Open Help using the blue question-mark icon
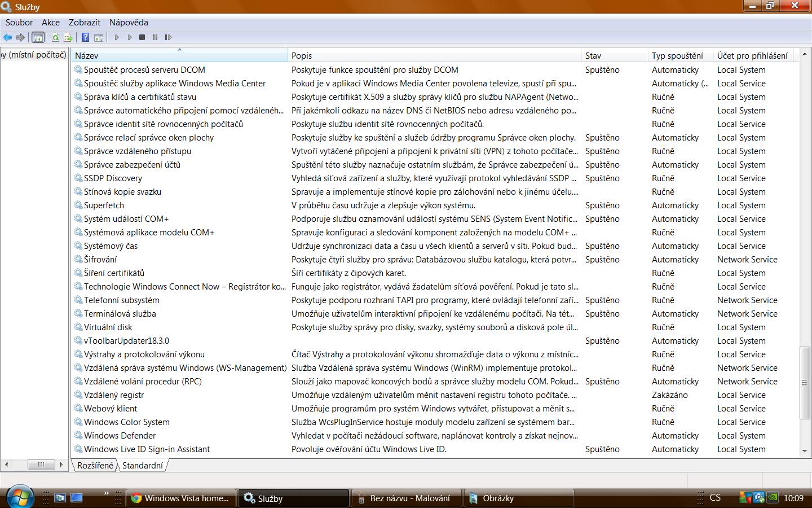 85,38
